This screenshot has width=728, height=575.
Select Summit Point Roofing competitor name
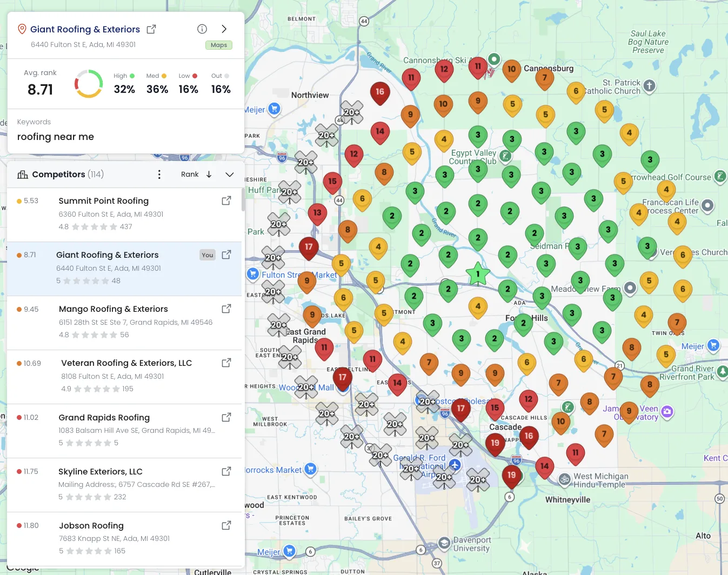103,201
